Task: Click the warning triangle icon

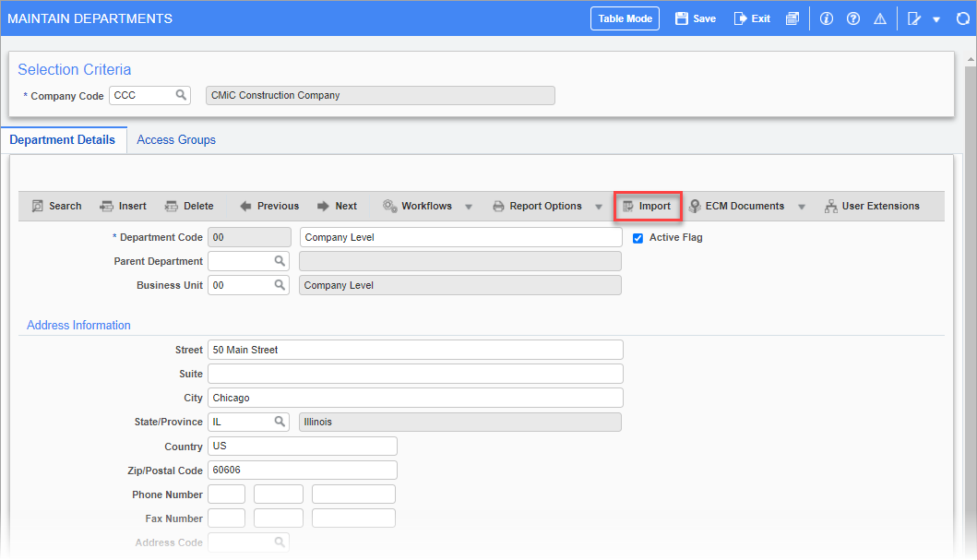Action: pos(880,18)
